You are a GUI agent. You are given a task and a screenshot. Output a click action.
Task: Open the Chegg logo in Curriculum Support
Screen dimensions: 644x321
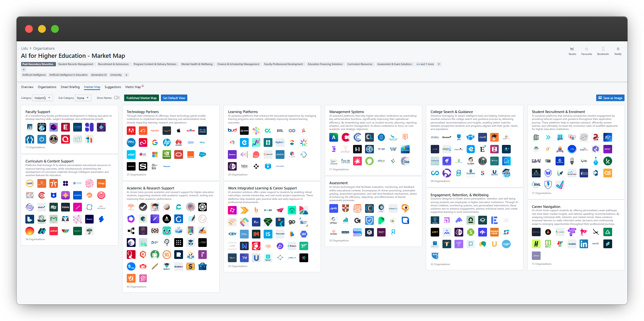pos(101,183)
